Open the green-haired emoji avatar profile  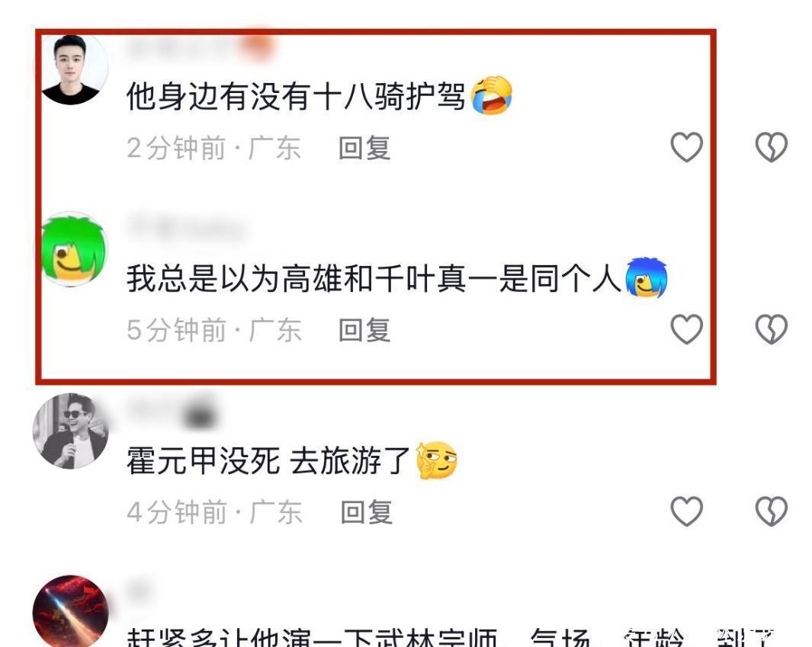71,249
